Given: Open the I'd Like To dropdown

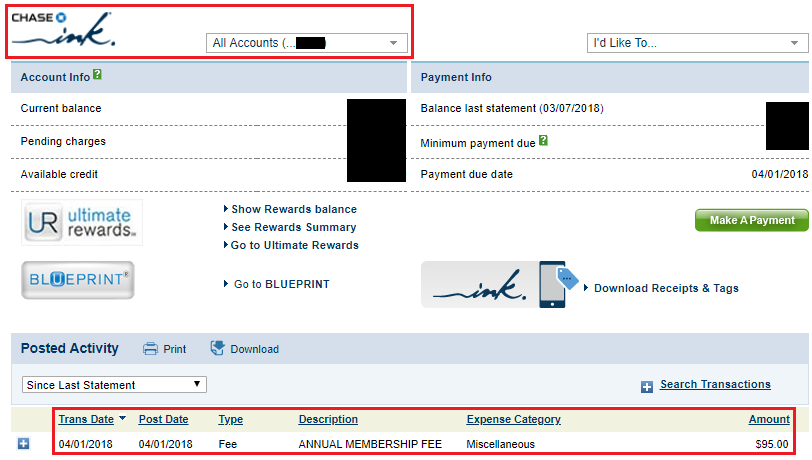Looking at the screenshot, I should 697,43.
